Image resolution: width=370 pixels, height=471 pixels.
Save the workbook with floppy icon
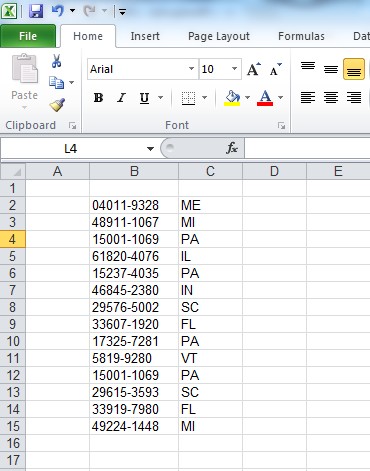36,11
